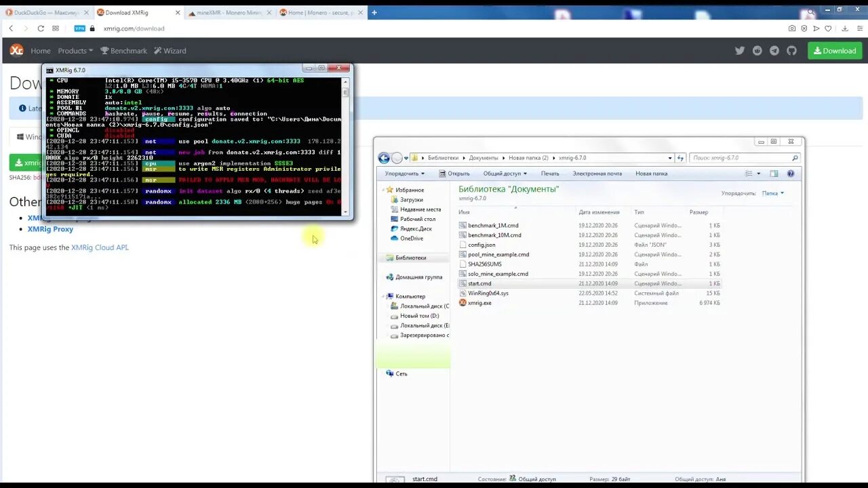Expand Explorer address history dropdown

pyautogui.click(x=670, y=158)
